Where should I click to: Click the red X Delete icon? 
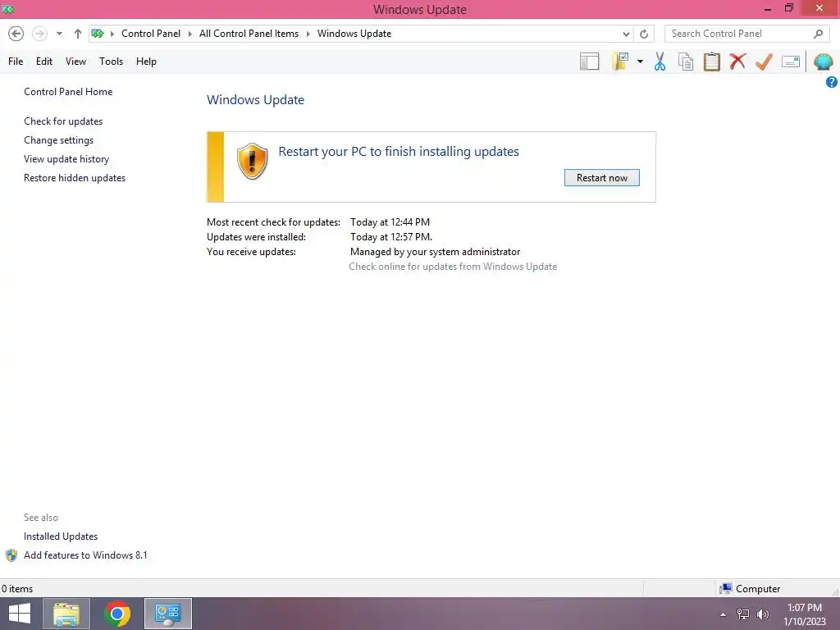[737, 61]
